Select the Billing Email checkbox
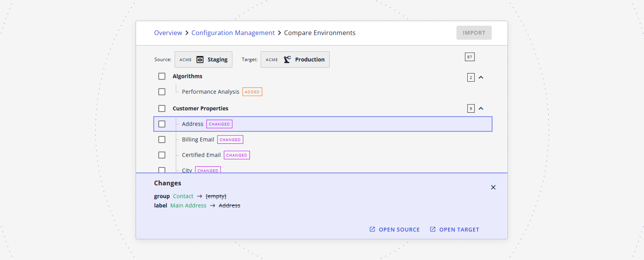The image size is (644, 260). pos(162,139)
